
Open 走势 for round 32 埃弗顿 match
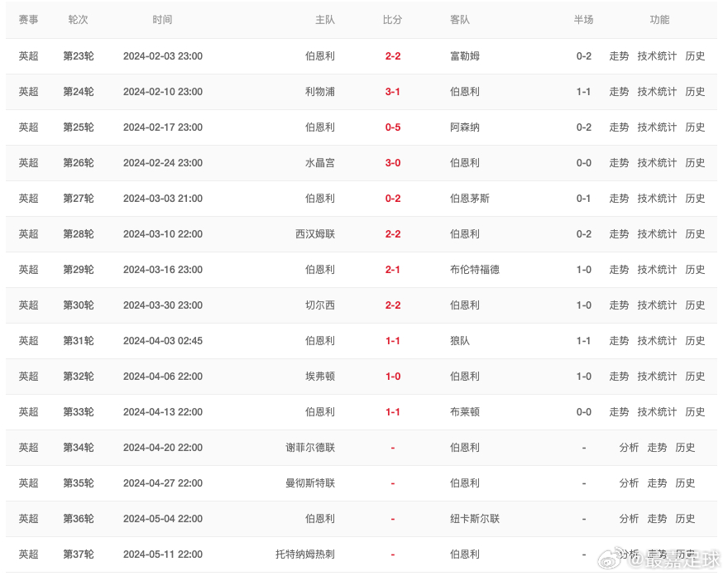(x=619, y=377)
